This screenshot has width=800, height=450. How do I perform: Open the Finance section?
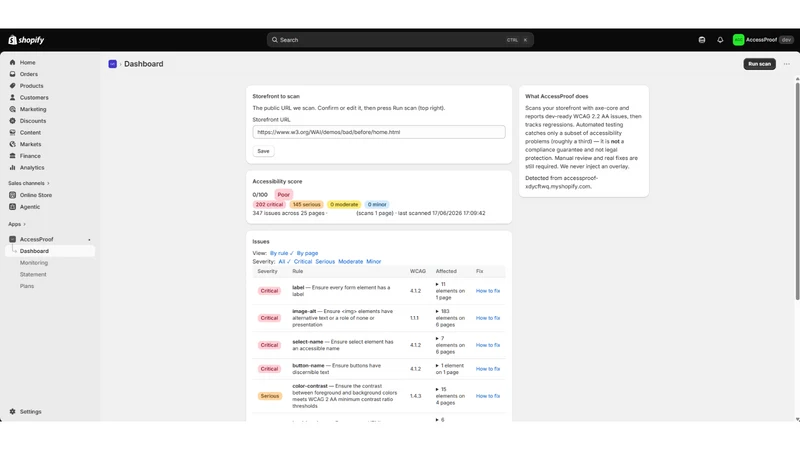click(30, 156)
